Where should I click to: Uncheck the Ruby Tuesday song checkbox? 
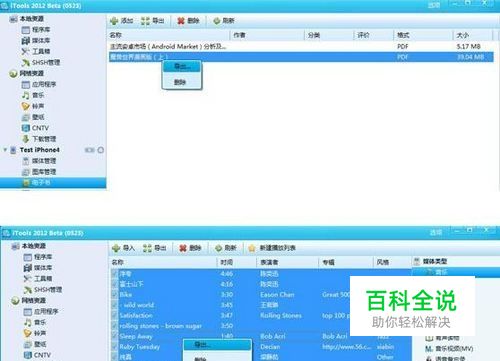coord(114,347)
